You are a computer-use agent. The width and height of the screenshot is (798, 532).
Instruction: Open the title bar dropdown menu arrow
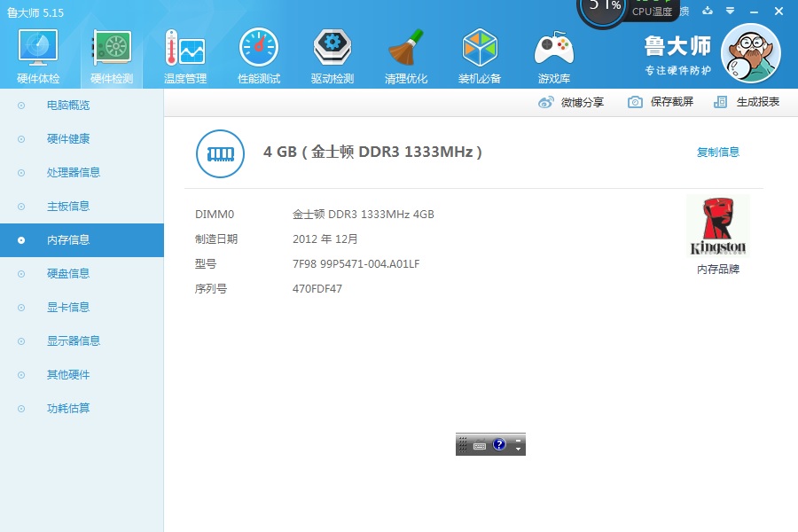coord(731,11)
